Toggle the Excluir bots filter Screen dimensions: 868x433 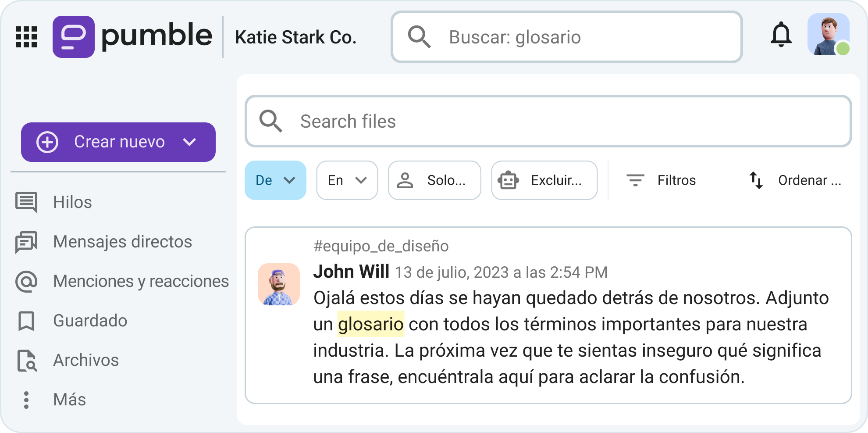(544, 180)
